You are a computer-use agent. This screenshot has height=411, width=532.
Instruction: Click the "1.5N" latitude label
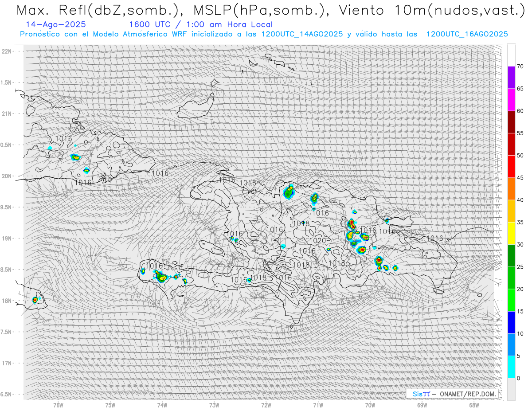coord(6,82)
